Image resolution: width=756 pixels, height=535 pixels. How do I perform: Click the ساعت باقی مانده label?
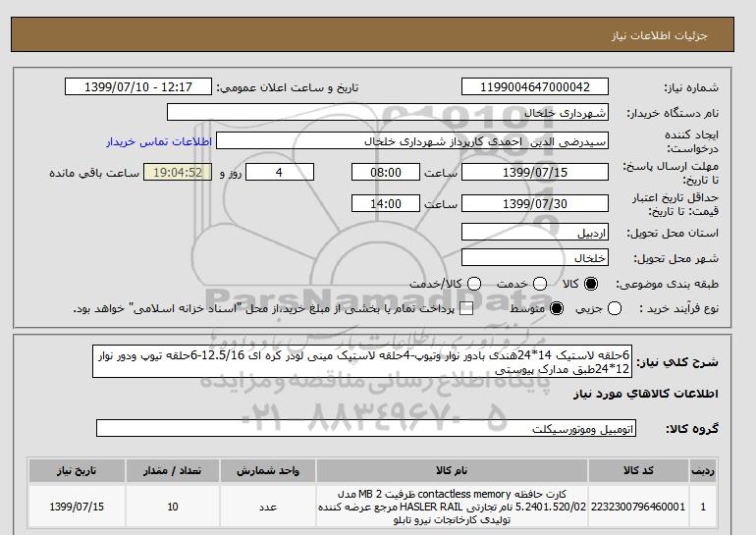pos(94,173)
